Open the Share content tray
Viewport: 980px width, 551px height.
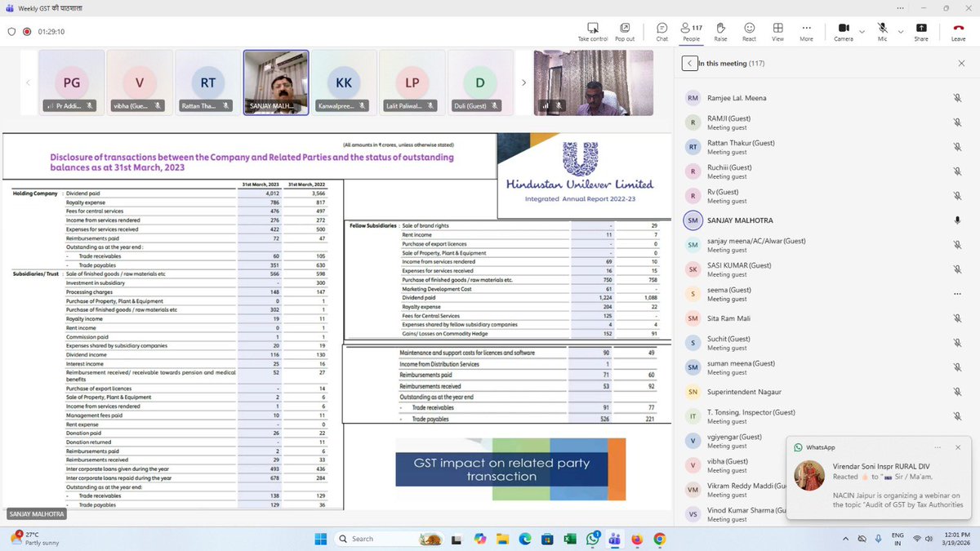tap(921, 31)
